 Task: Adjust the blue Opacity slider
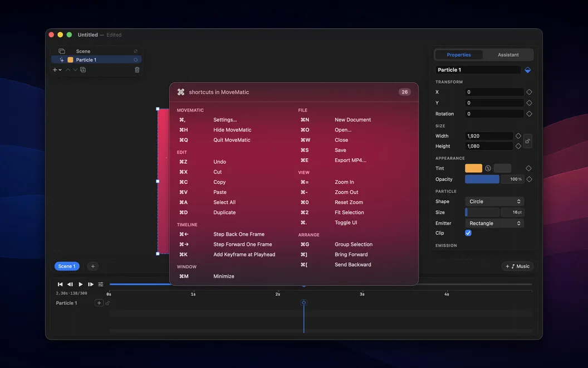pyautogui.click(x=482, y=179)
